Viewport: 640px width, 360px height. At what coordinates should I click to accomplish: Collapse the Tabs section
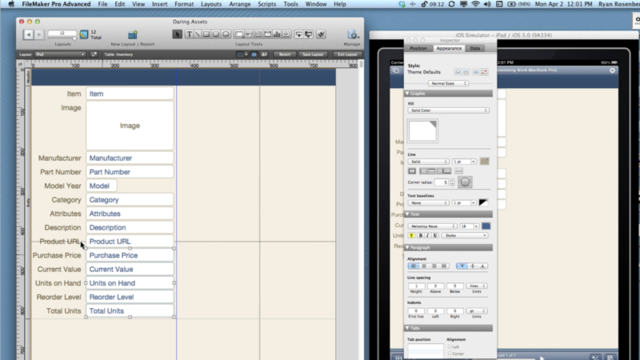point(407,328)
